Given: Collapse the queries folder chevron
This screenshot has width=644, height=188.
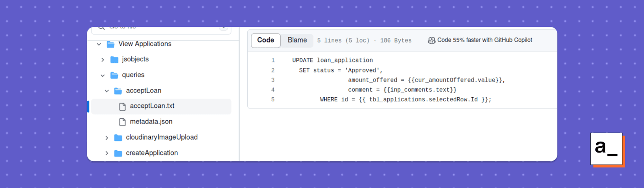Looking at the screenshot, I should tap(103, 75).
